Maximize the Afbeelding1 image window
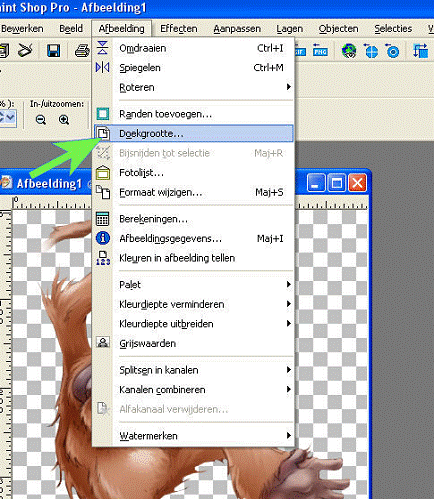This screenshot has width=434, height=499. point(336,183)
